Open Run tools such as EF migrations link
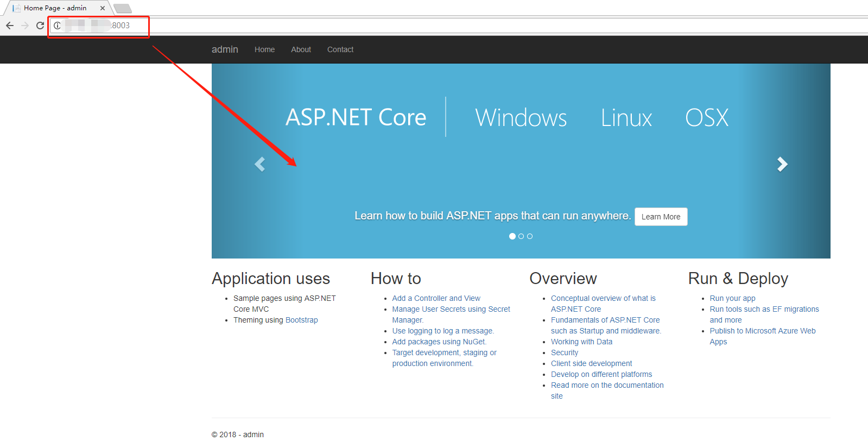Screen dimensions: 868x441 764,314
